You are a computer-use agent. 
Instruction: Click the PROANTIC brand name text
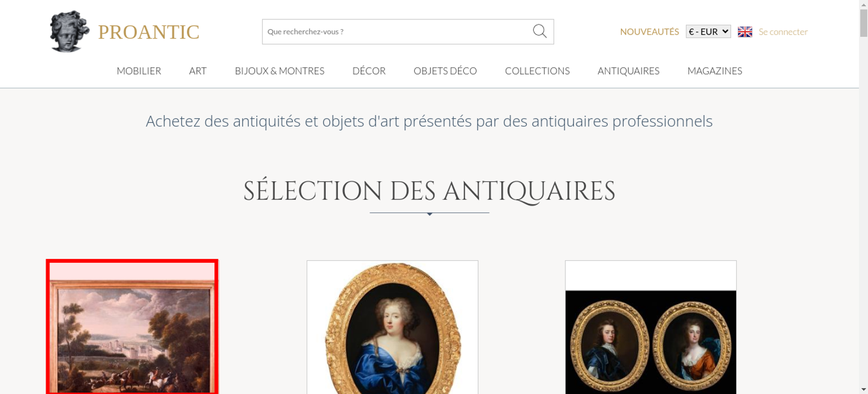click(148, 32)
